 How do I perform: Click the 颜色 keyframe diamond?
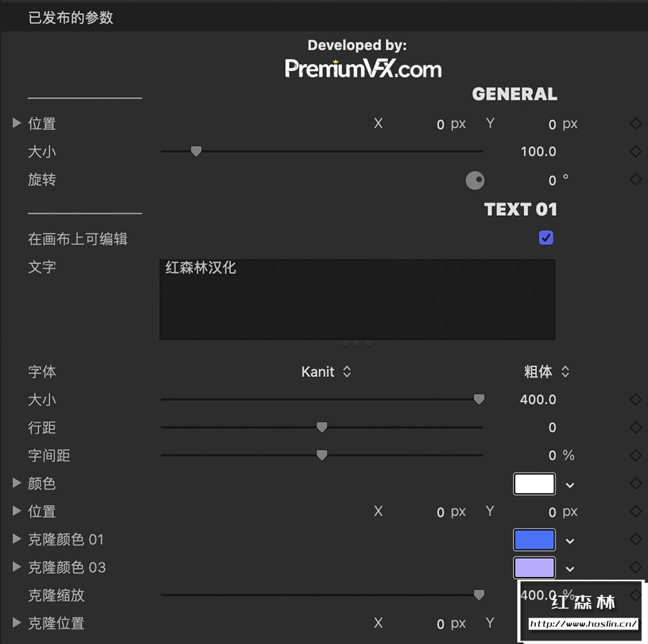636,483
